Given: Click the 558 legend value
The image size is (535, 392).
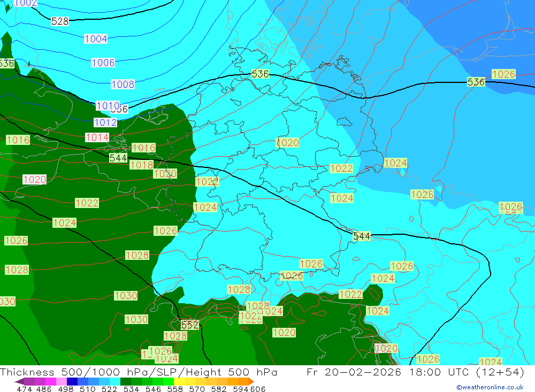Looking at the screenshot, I should (174, 389).
